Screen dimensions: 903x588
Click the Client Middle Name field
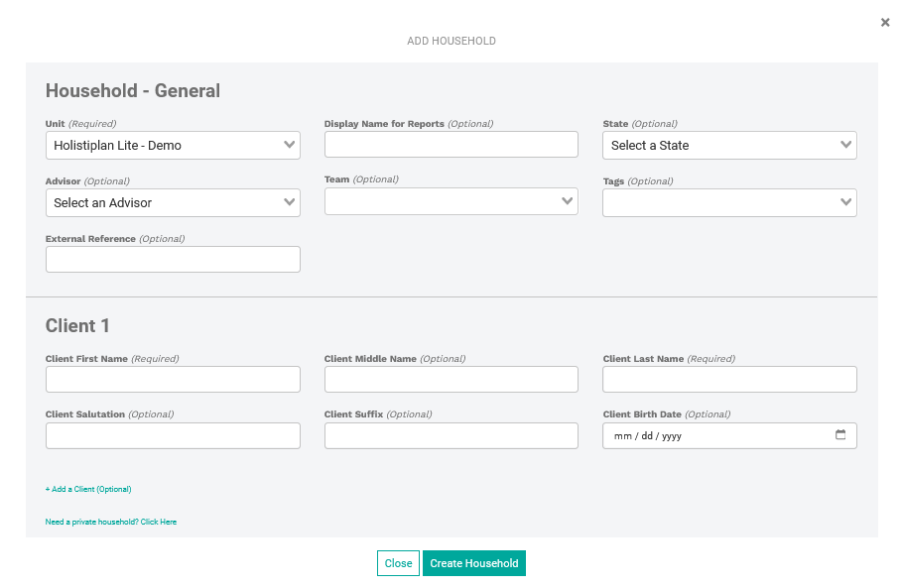click(451, 380)
